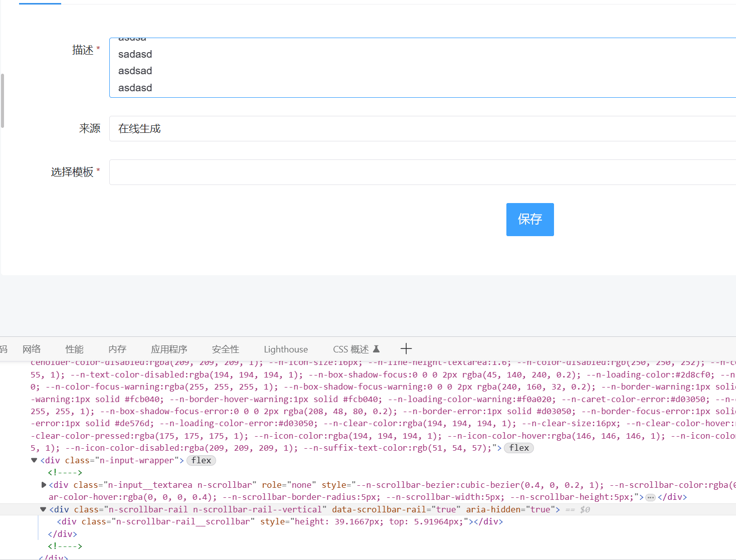This screenshot has height=560, width=736.
Task: Expand the n-input__textarea div node
Action: pyautogui.click(x=43, y=484)
